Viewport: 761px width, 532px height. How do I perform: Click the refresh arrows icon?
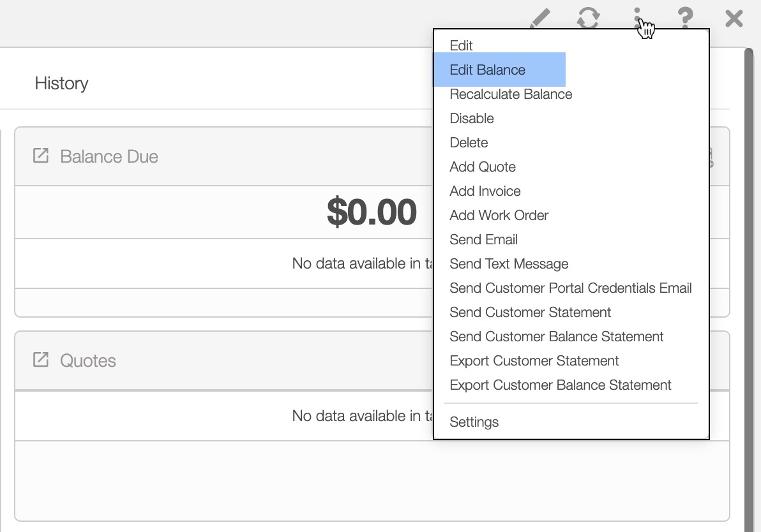point(588,18)
